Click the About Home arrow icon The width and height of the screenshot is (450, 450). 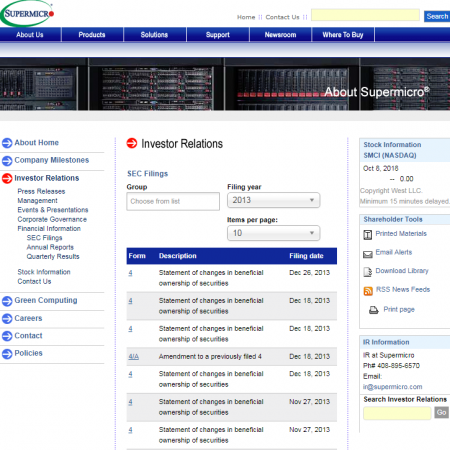tap(7, 143)
